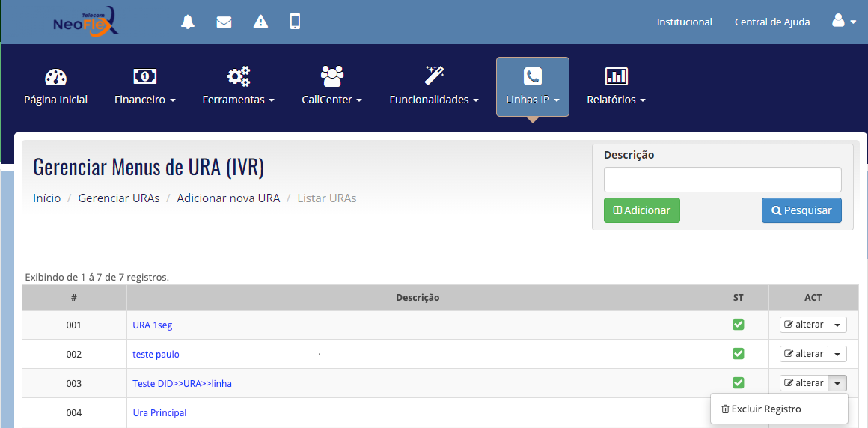Open the Ura Principal entry
The image size is (868, 428).
click(160, 412)
